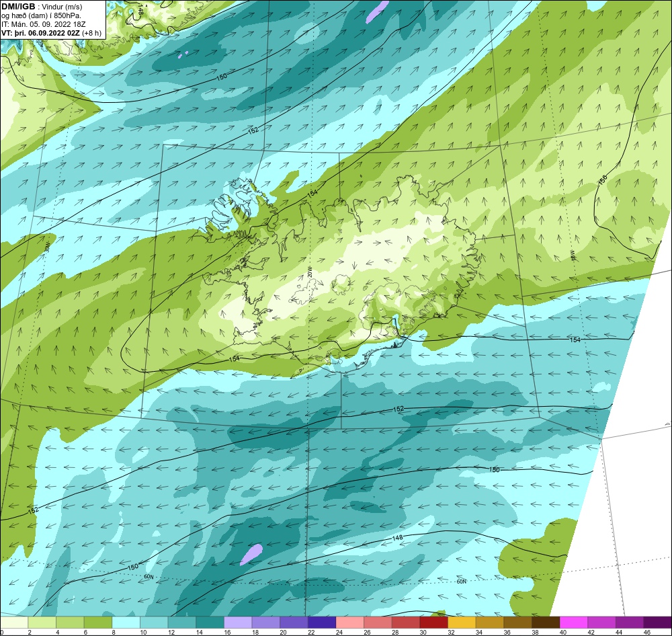Click the legend tick label 40
Screen dimensions: 672x636
pos(562,632)
